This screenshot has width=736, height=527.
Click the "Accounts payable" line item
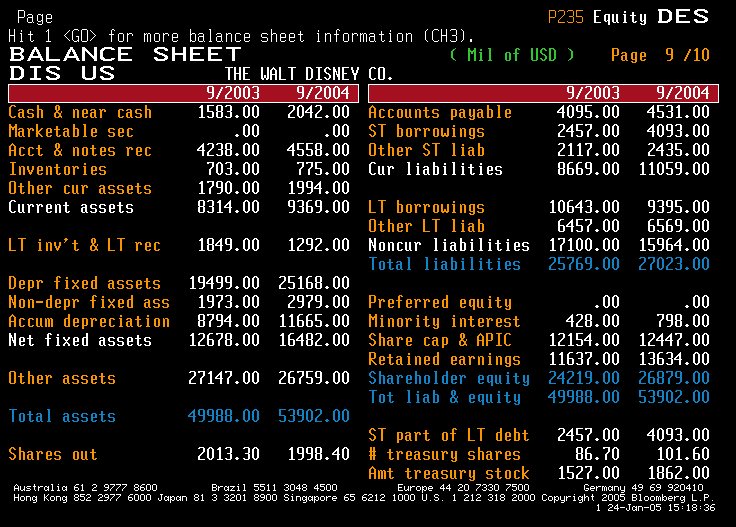click(x=440, y=112)
